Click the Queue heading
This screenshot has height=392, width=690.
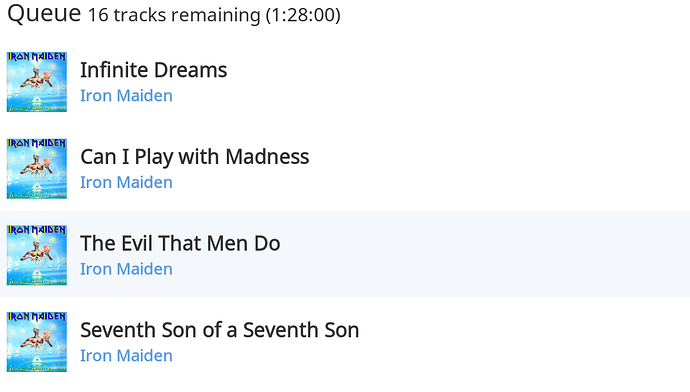[44, 13]
